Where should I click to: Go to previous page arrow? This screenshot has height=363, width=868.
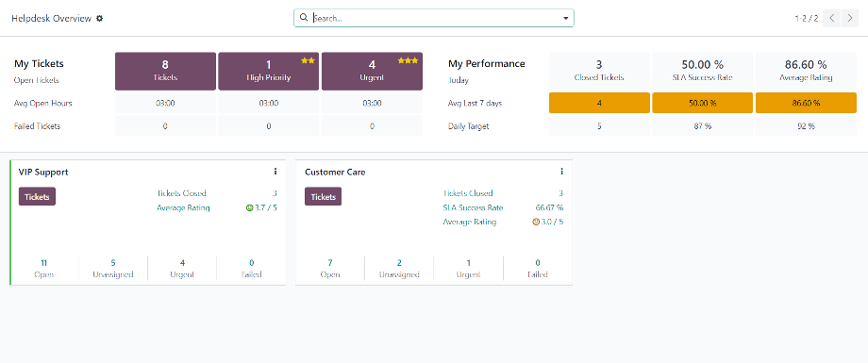[x=831, y=18]
